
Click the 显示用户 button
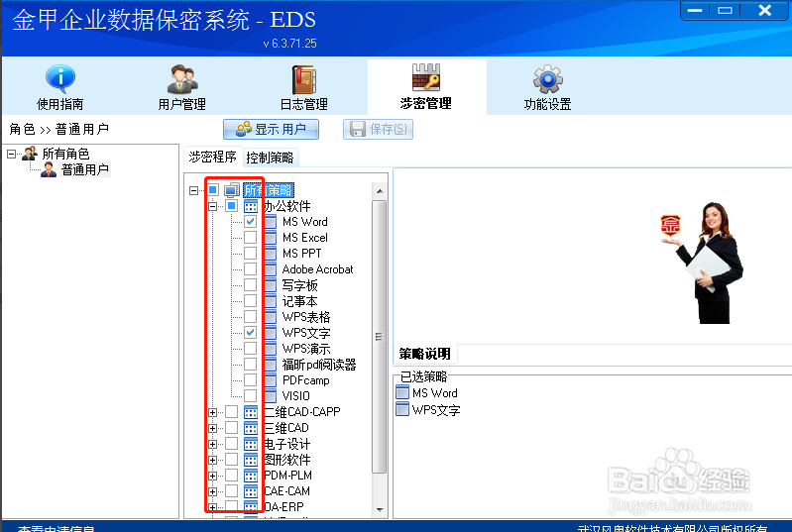(272, 129)
